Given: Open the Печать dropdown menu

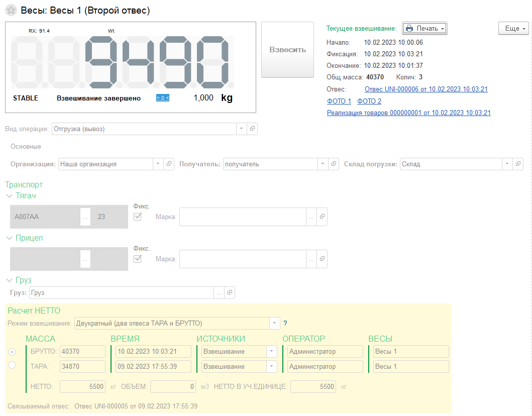Looking at the screenshot, I should pyautogui.click(x=424, y=29).
